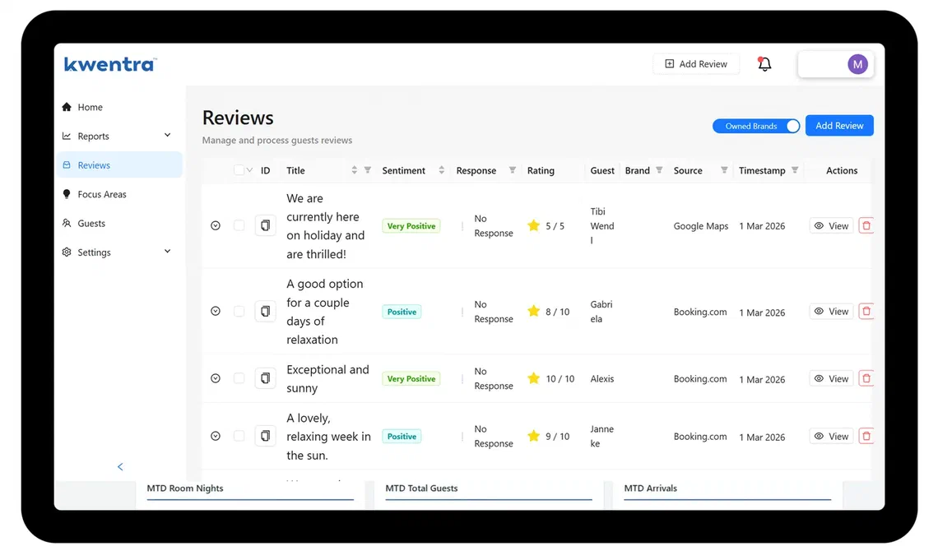The image size is (938, 560).
Task: Open the notifications bell
Action: pyautogui.click(x=764, y=64)
